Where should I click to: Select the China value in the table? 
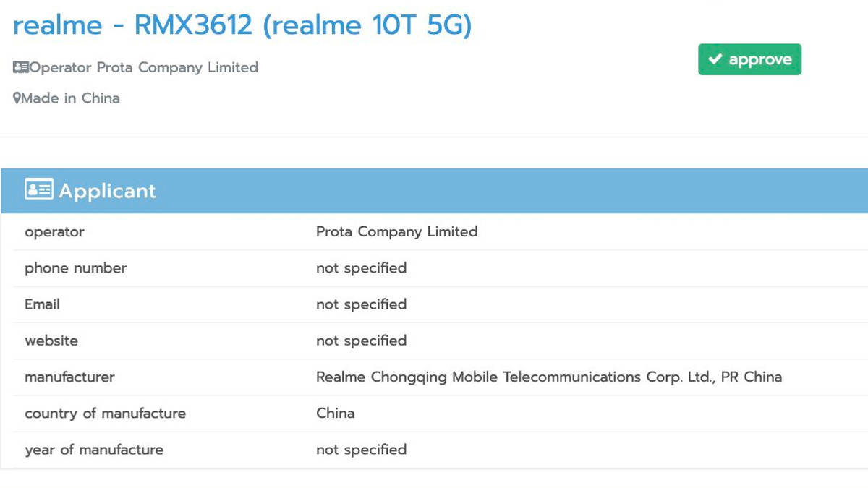(335, 413)
